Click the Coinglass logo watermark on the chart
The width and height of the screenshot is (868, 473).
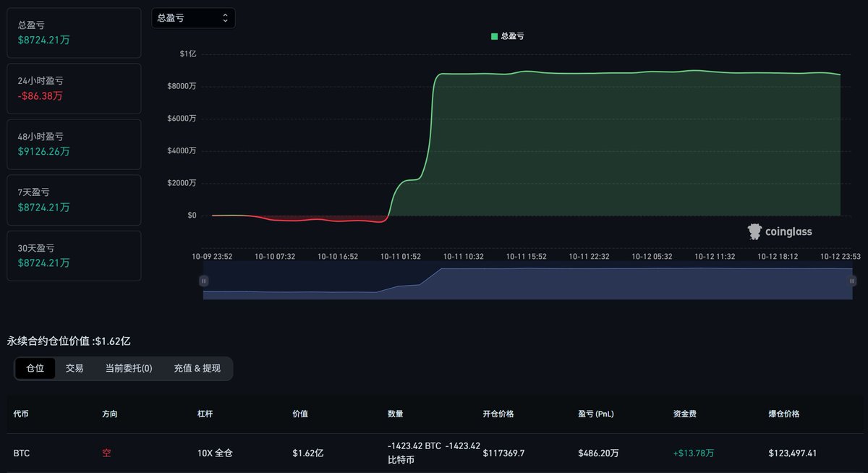click(x=780, y=231)
